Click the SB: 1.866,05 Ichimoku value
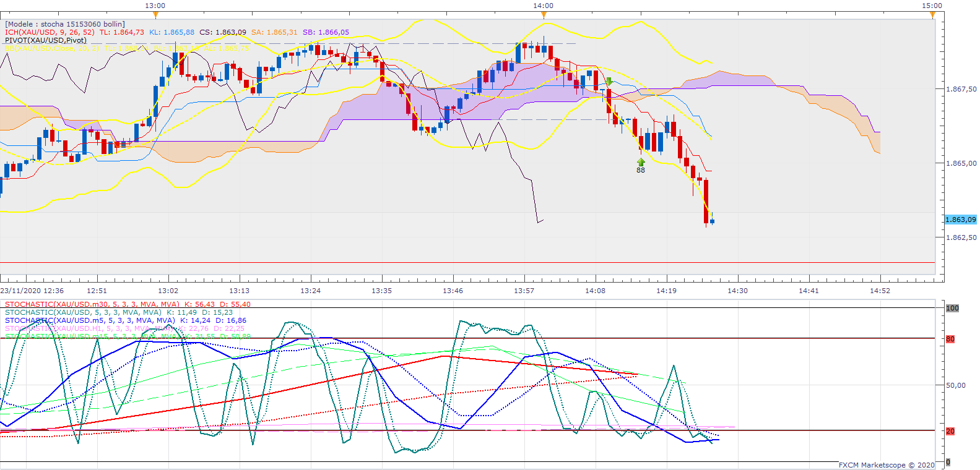The height and width of the screenshot is (470, 980). pyautogui.click(x=326, y=32)
